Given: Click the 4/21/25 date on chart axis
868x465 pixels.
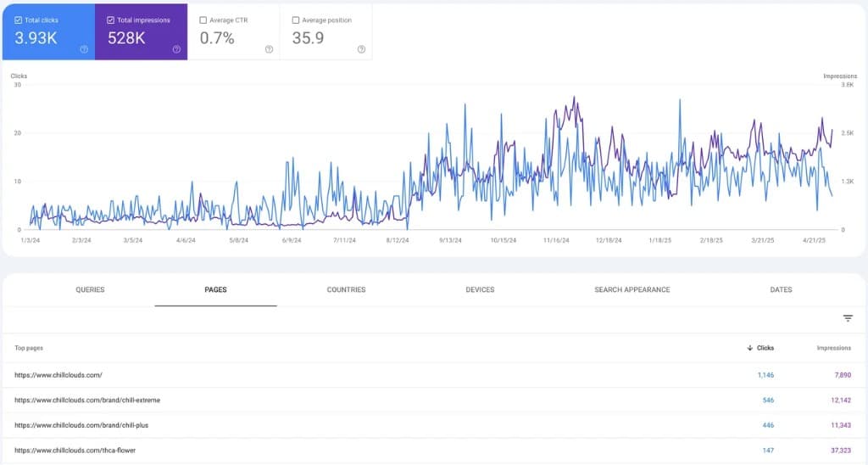Looking at the screenshot, I should (x=814, y=240).
